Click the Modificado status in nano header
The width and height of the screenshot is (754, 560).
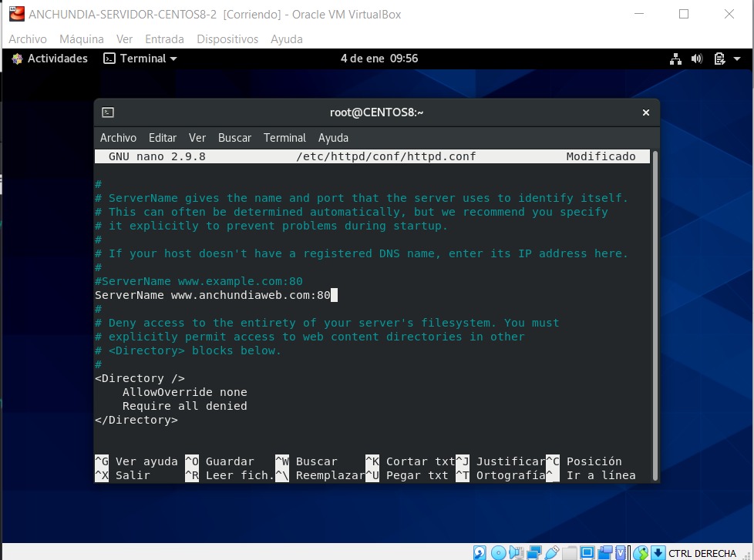click(601, 156)
